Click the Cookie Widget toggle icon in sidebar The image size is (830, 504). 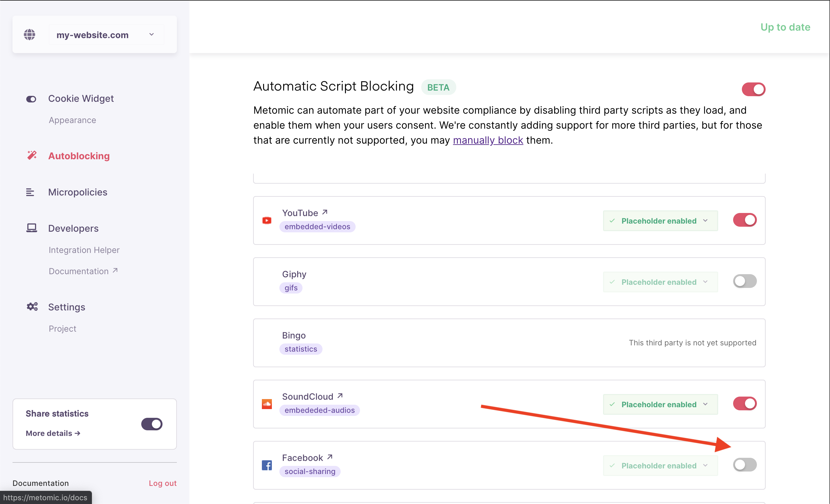point(31,99)
